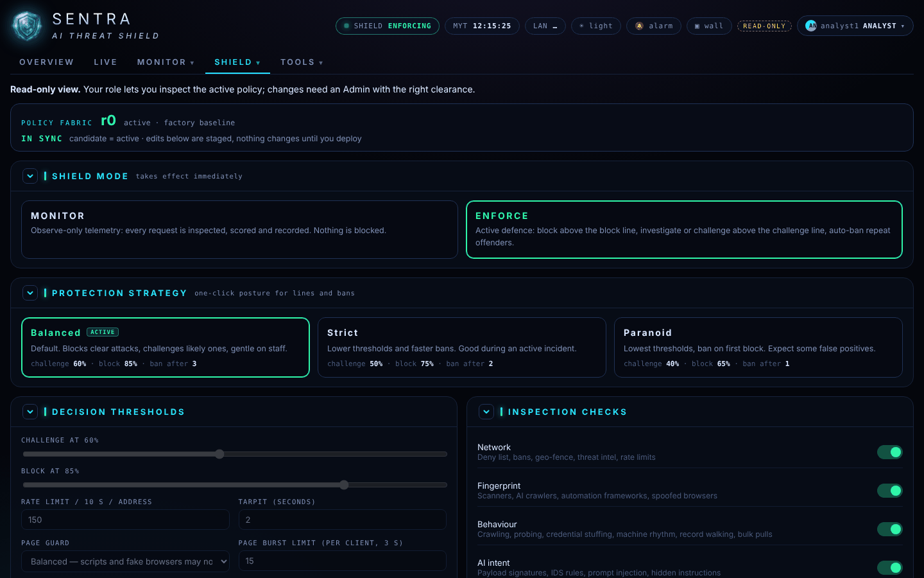Screen dimensions: 924x578
Task: Go to the Overview tab
Action: [47, 62]
